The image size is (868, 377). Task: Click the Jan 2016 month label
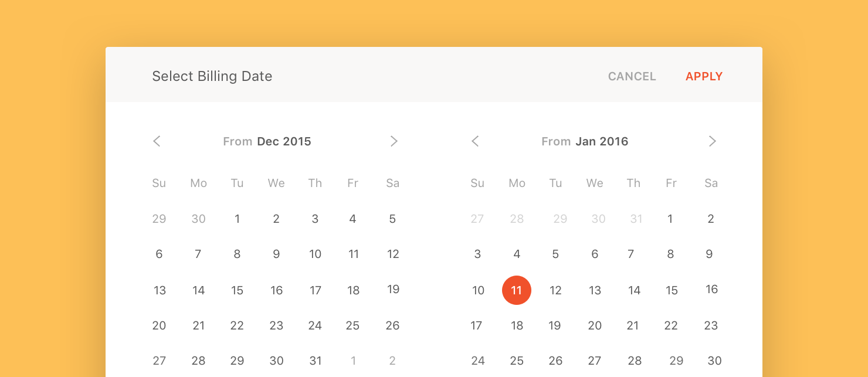tap(602, 141)
